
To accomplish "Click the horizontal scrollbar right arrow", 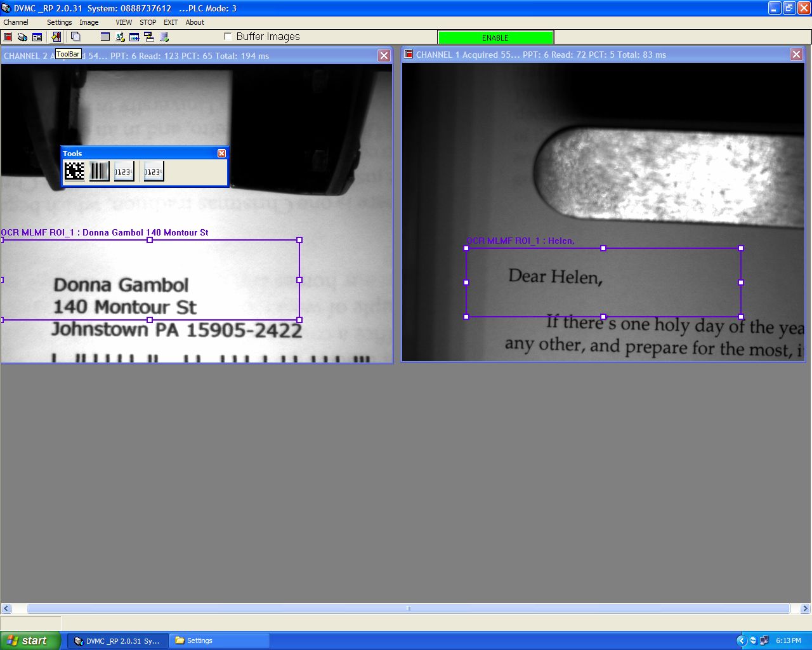I will point(805,609).
